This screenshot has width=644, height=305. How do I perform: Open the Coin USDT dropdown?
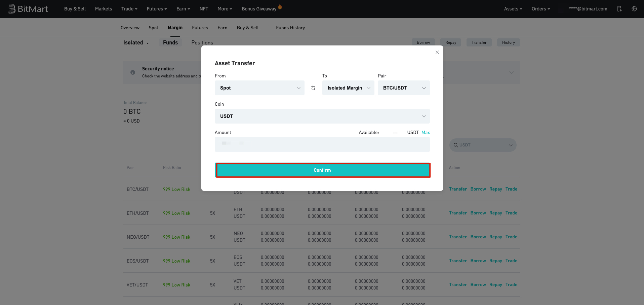pos(322,116)
